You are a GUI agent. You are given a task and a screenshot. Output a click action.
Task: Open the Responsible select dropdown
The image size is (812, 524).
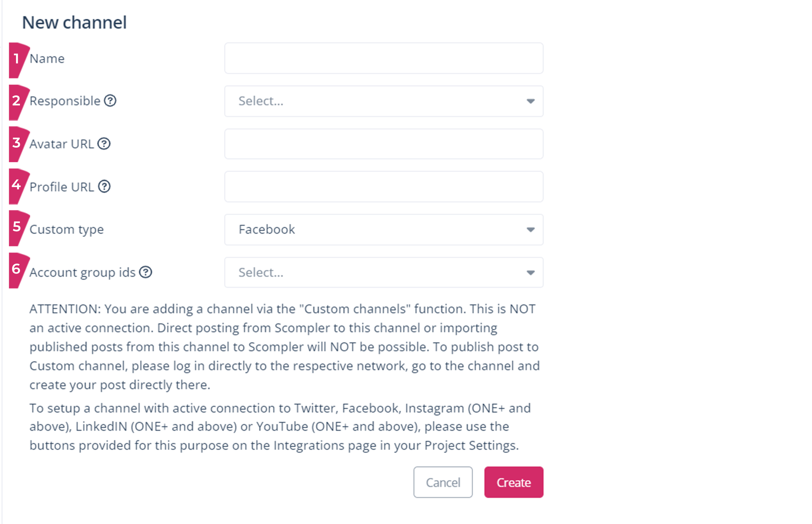(x=383, y=101)
